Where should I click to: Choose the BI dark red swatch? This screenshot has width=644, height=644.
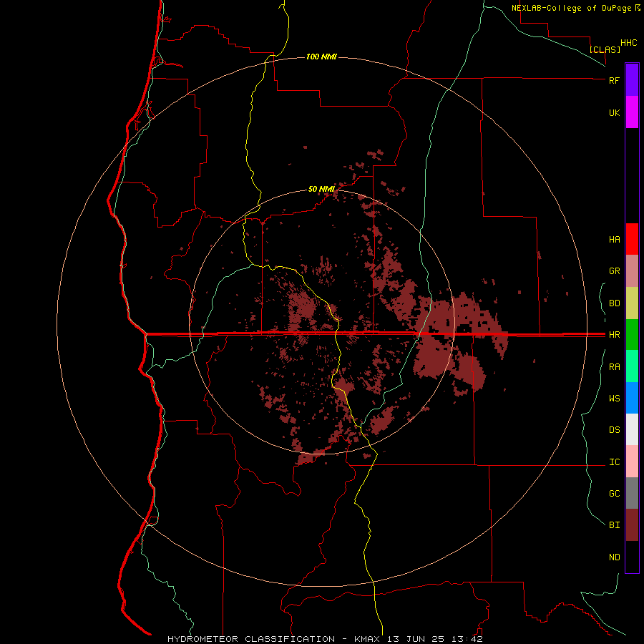tap(632, 525)
